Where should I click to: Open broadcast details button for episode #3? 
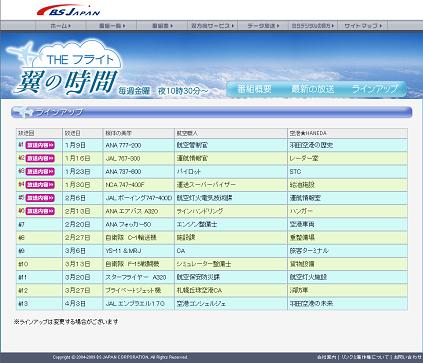40,172
